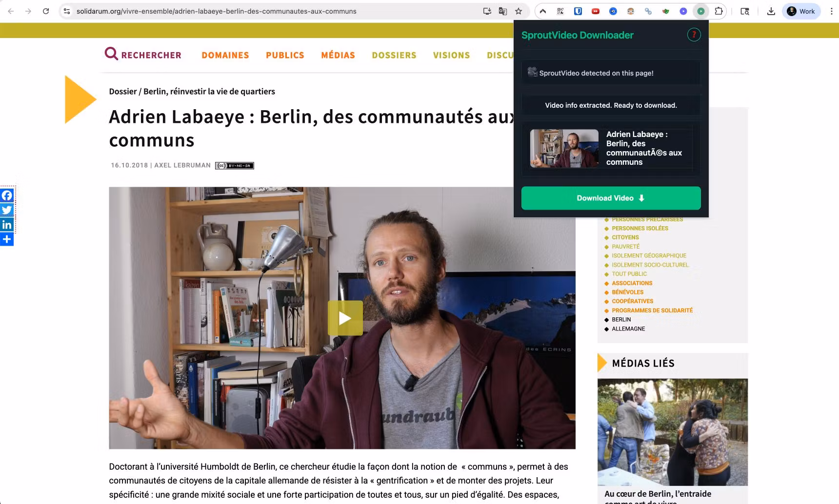This screenshot has height=504, width=839.
Task: Bookmark page with star icon
Action: (519, 11)
